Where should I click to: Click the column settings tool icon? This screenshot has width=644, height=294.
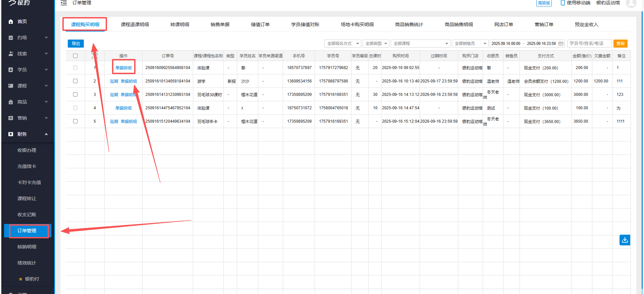pos(95,56)
